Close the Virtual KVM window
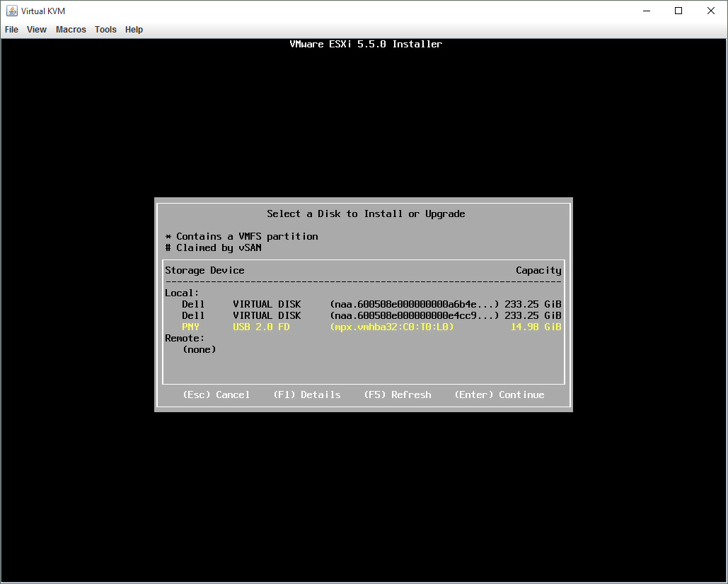Screen dimensions: 728x584 pyautogui.click(x=711, y=11)
